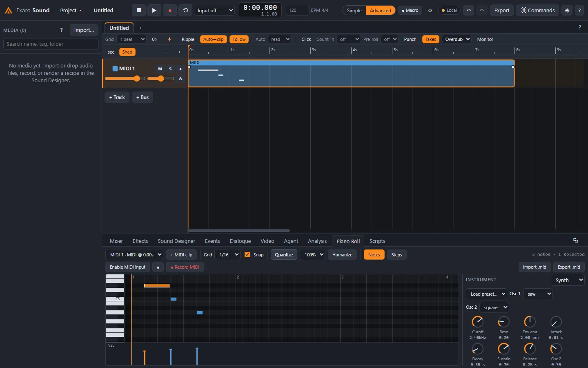Screen dimensions: 588x368
Task: Add a new timeline tab with the plus icon
Action: (x=140, y=28)
